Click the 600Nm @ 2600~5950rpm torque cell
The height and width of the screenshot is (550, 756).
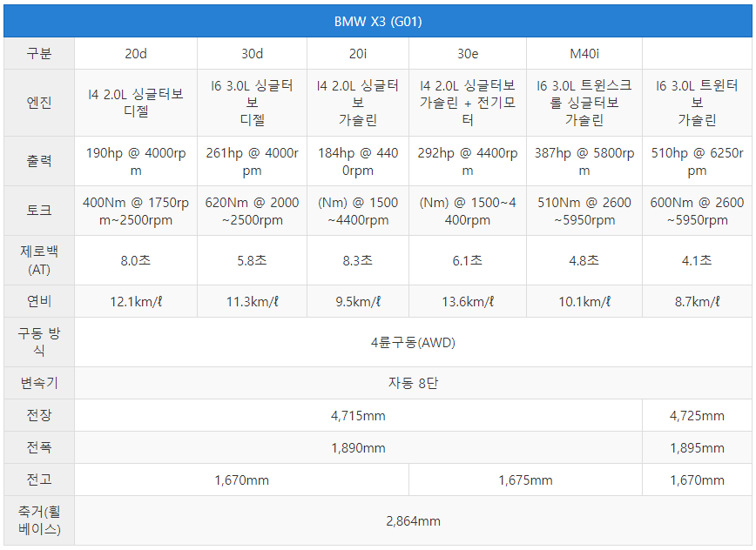pos(697,211)
